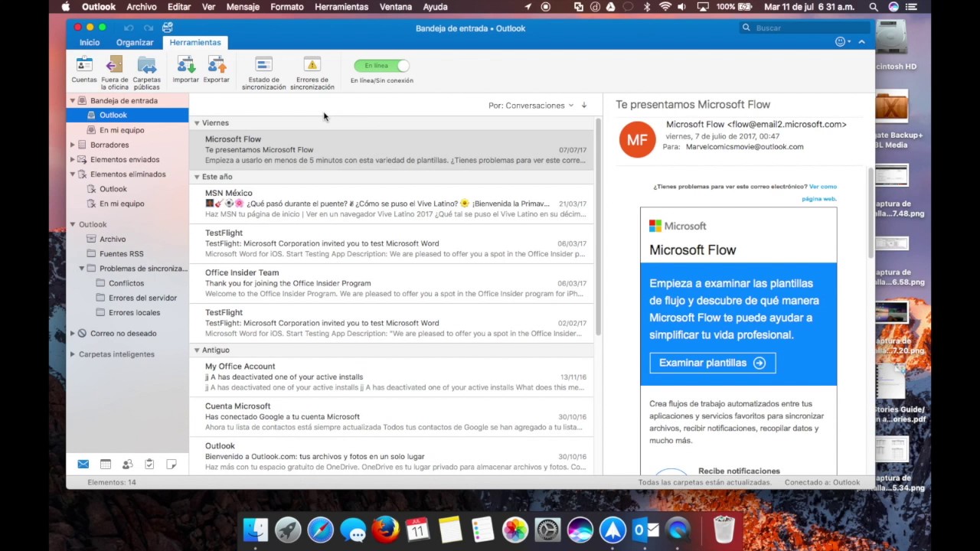Open Safari from the Dock

[320, 530]
